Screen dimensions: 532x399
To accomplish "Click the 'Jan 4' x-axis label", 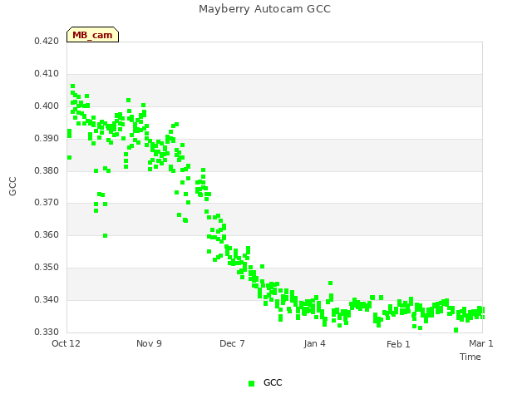I will click(x=314, y=343).
